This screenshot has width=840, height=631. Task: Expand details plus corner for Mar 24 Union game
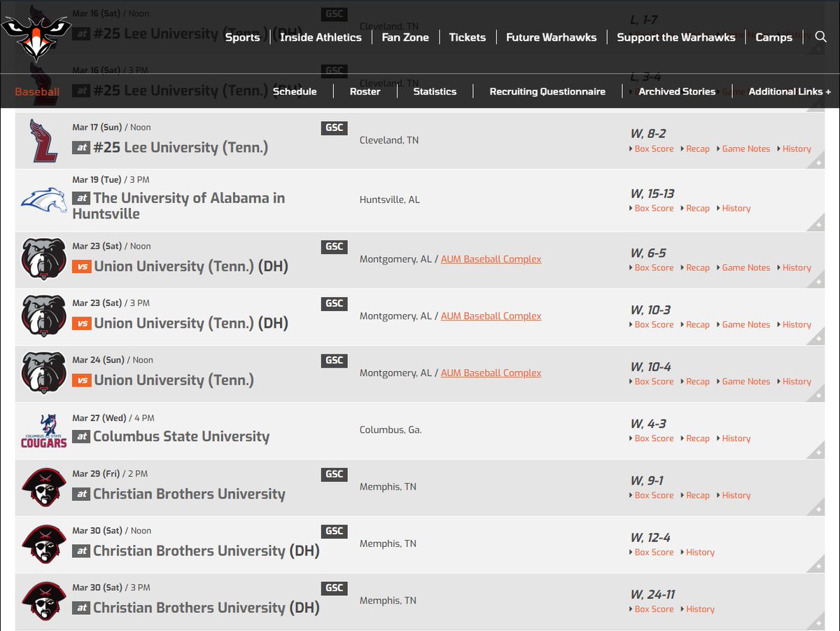coord(818,395)
